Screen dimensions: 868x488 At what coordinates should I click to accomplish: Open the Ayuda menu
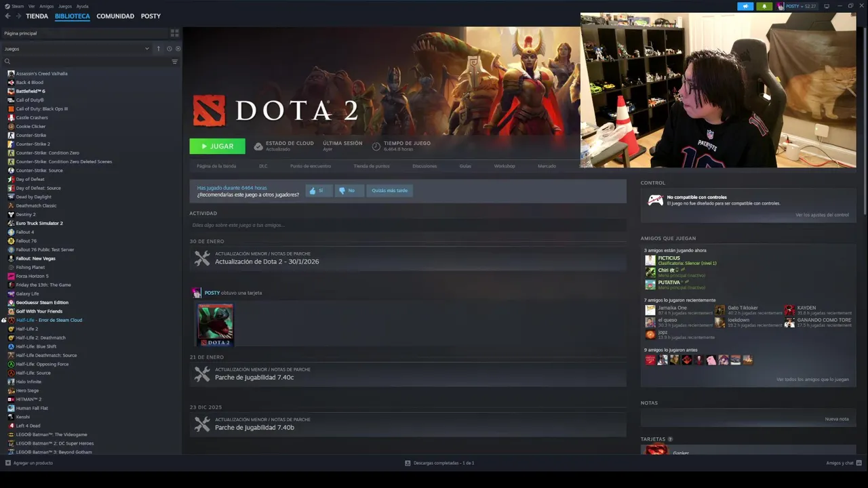(82, 6)
